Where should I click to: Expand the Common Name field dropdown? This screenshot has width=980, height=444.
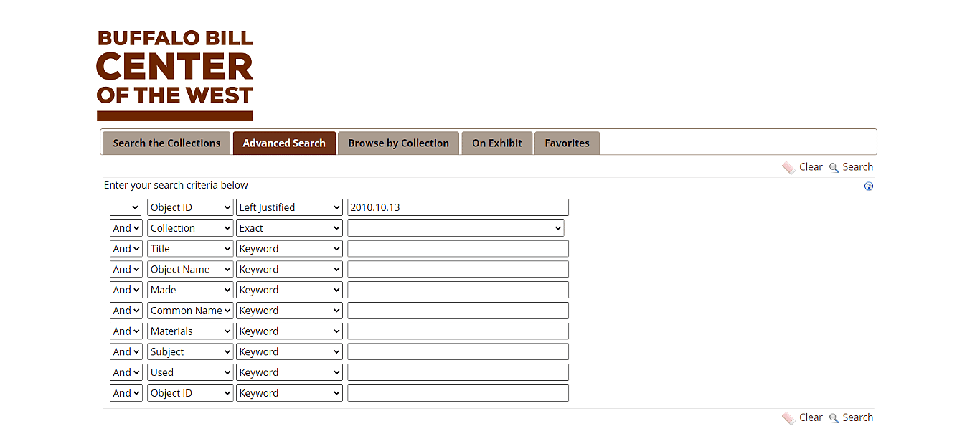coord(190,311)
